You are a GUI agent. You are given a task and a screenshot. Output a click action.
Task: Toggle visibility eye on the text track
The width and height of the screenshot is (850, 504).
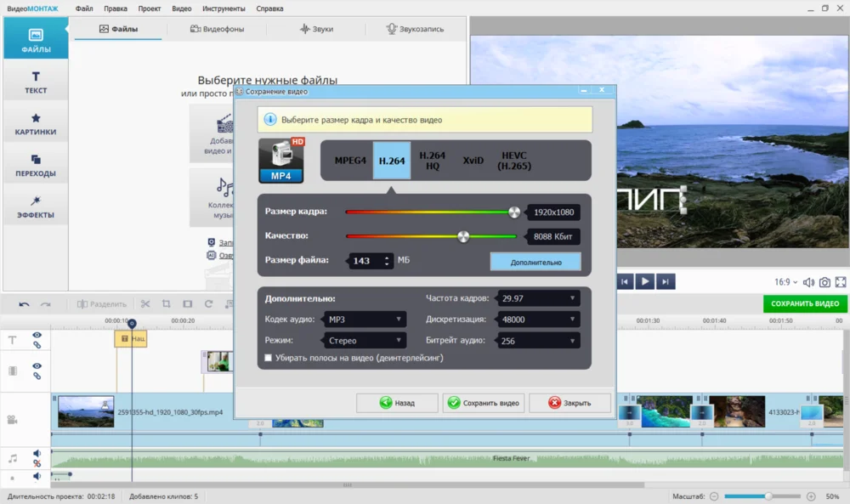tap(37, 336)
